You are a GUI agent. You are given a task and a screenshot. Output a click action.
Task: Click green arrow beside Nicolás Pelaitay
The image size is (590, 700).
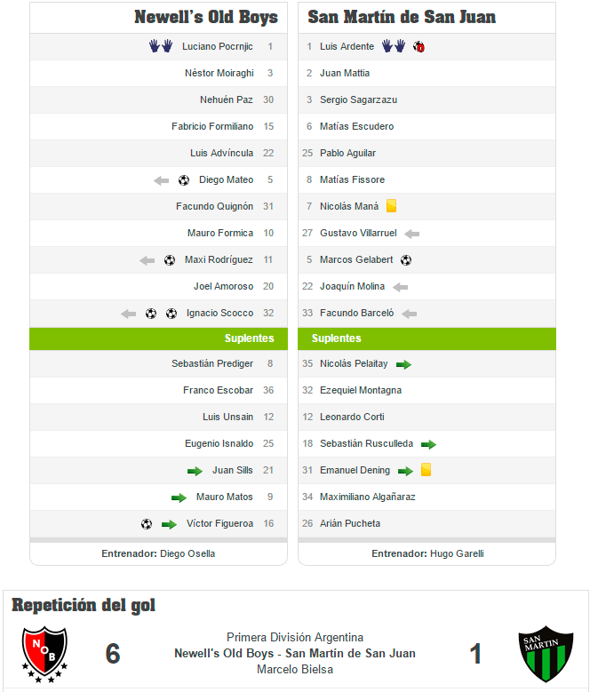coord(403,364)
